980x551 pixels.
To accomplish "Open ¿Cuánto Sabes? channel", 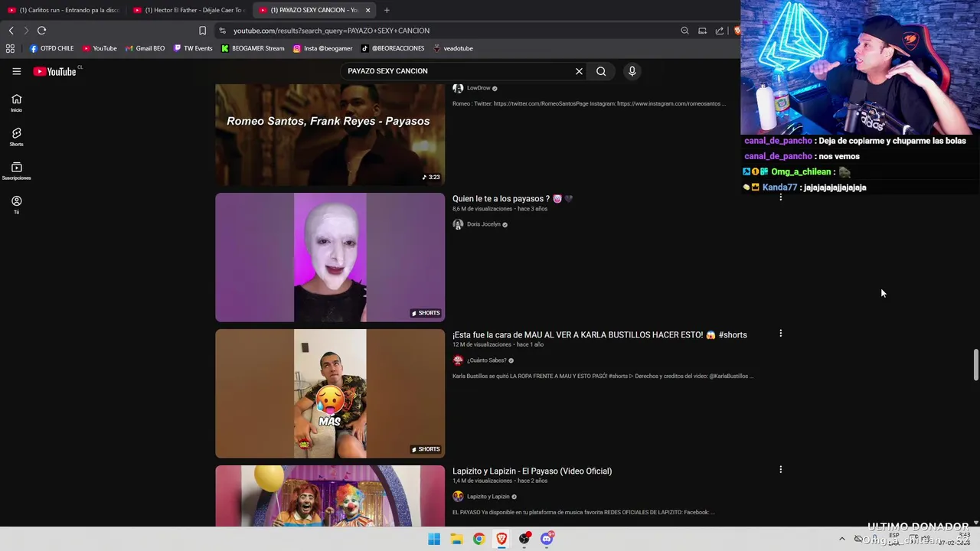I will 487,360.
